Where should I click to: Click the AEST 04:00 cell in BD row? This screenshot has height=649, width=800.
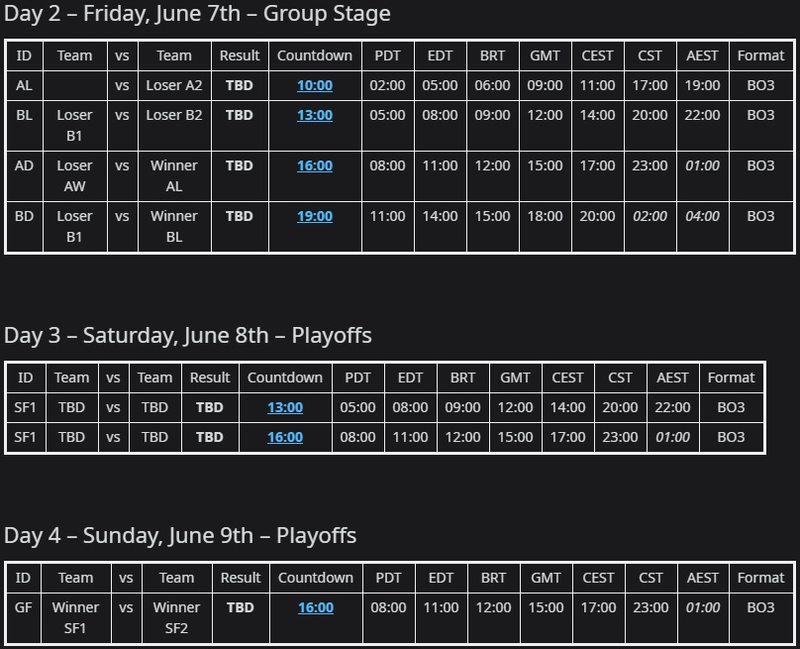tap(702, 227)
